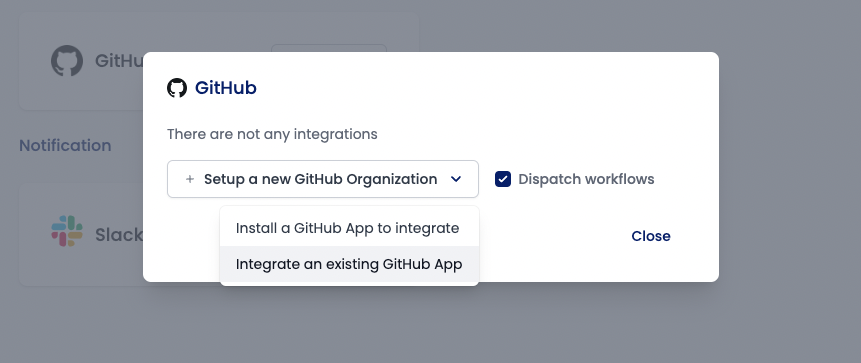
Task: Click the partially hidden button on GitHub card
Action: point(329,48)
